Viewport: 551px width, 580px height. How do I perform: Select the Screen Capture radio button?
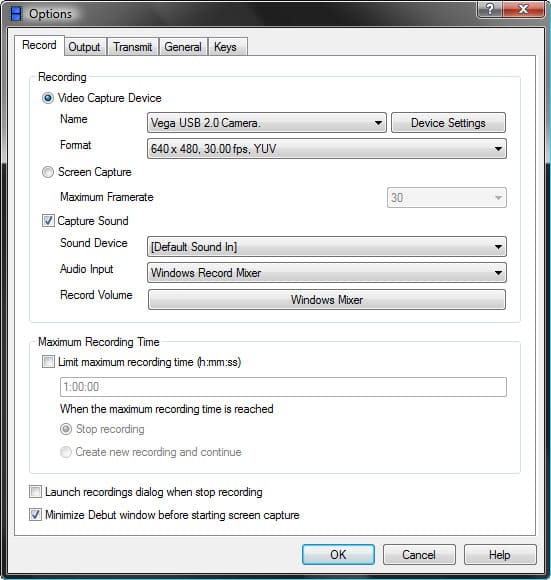[48, 172]
